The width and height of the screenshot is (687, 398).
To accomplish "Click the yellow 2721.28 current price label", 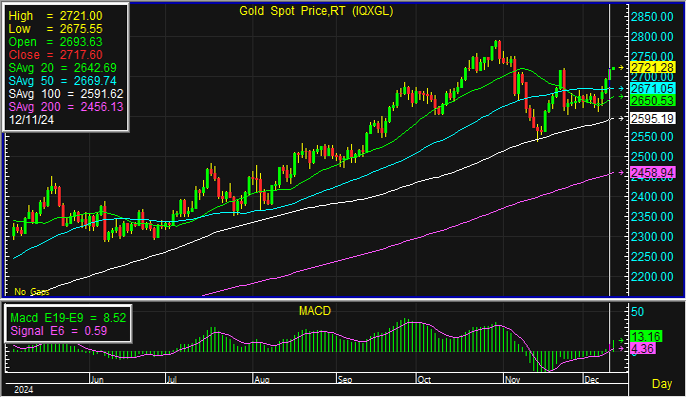I will click(x=652, y=68).
